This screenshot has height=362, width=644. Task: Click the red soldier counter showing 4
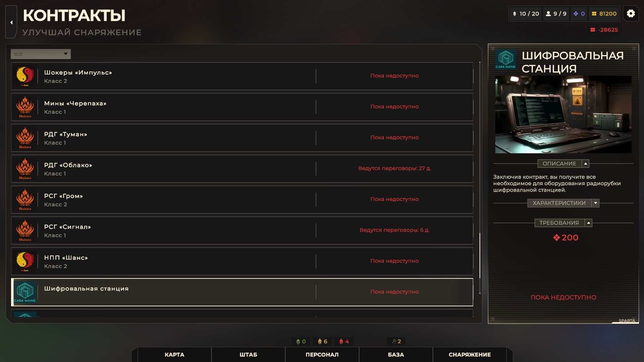click(x=344, y=342)
